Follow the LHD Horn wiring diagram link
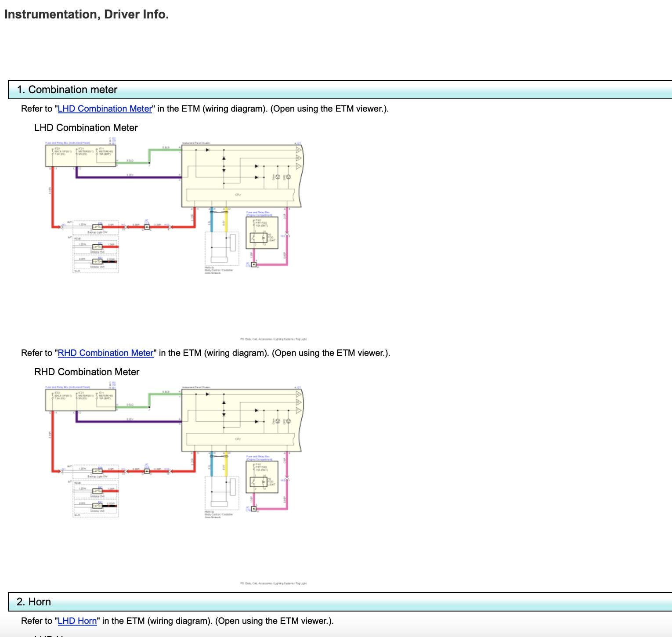 click(77, 621)
